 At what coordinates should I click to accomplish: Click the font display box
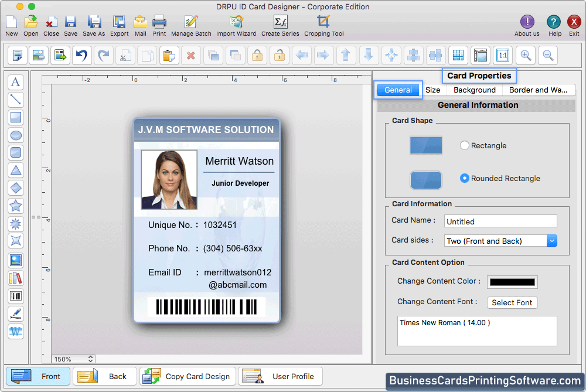[477, 331]
